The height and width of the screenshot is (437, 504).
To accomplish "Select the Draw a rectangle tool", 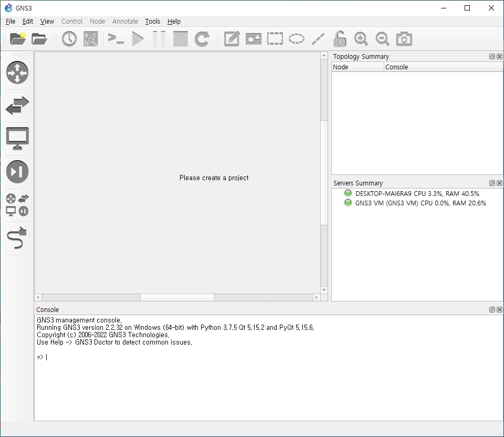I will coord(275,39).
